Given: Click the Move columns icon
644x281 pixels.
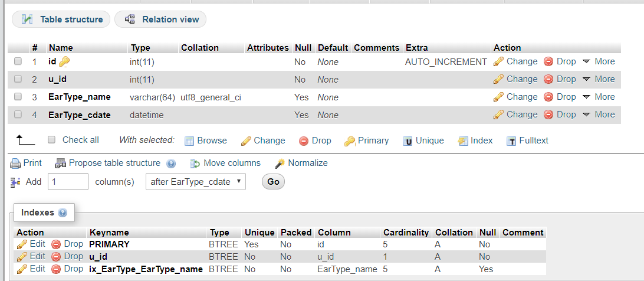Looking at the screenshot, I should click(x=195, y=163).
